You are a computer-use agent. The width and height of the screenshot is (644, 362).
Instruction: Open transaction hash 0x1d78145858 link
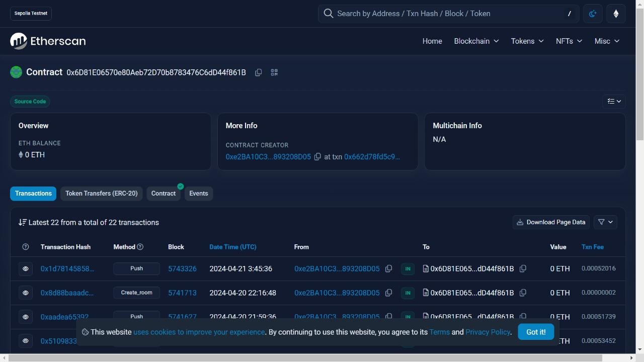[67, 268]
